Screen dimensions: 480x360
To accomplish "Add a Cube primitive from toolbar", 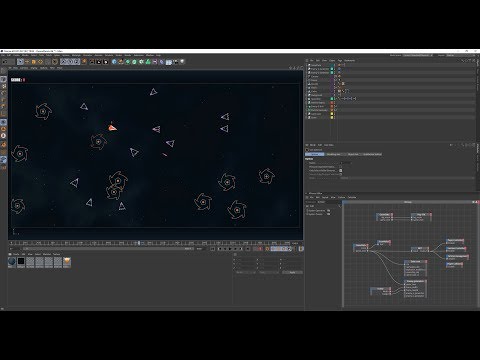I will point(114,62).
